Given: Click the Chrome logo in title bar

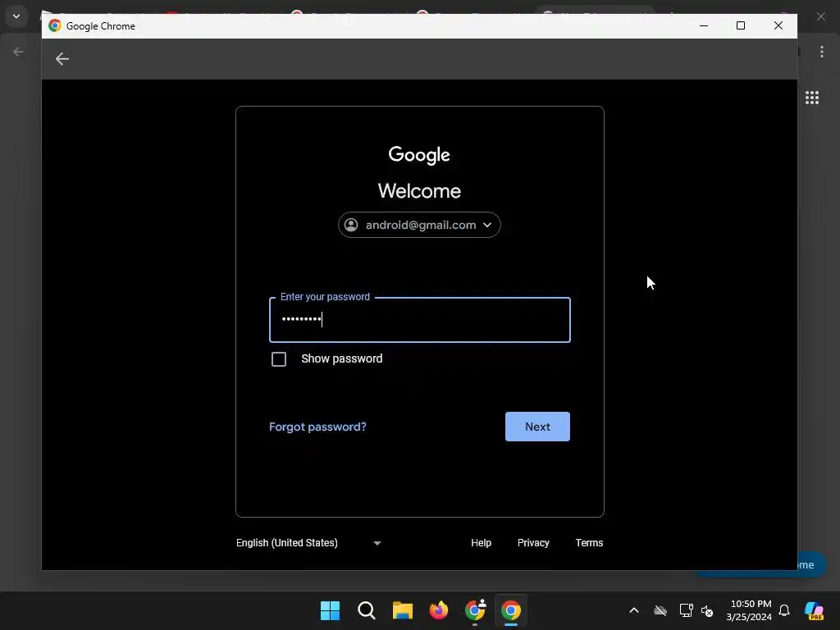Looking at the screenshot, I should [55, 25].
